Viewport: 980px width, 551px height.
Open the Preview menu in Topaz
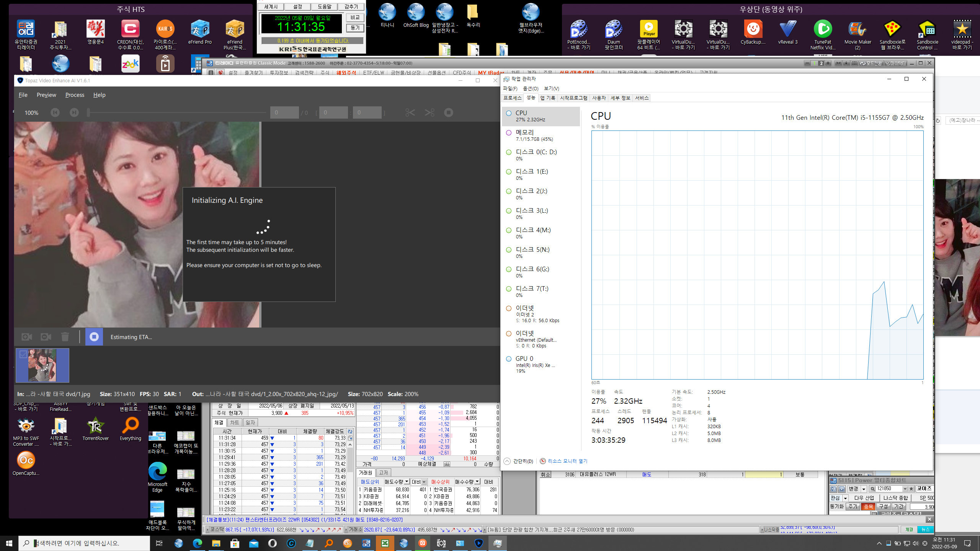(46, 95)
